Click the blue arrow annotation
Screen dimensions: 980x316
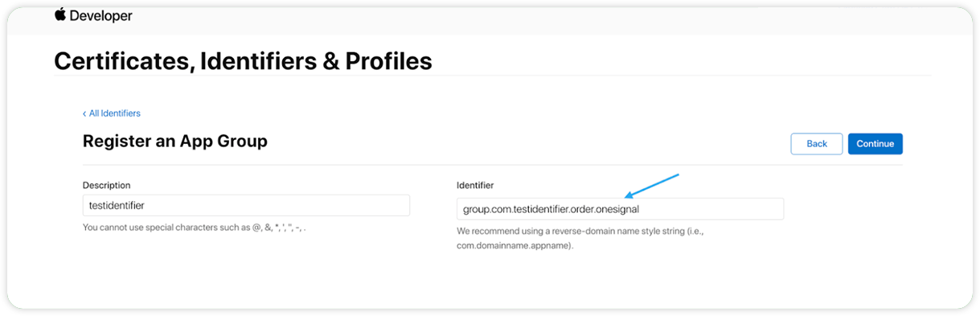click(x=652, y=186)
